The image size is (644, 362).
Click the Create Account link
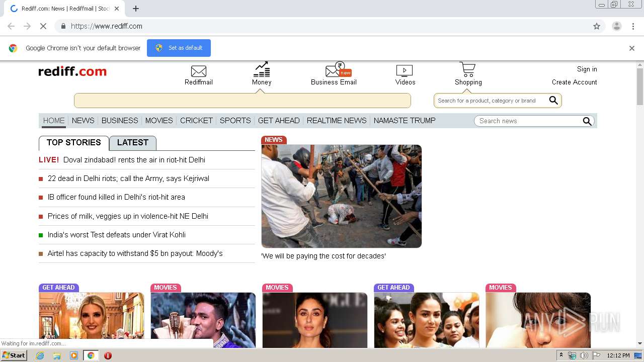click(574, 82)
